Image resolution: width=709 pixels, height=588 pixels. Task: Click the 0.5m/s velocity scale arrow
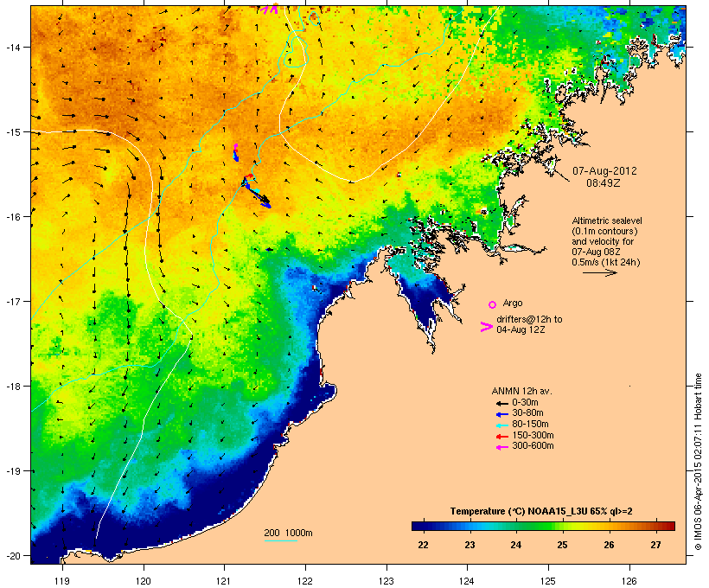coord(599,272)
